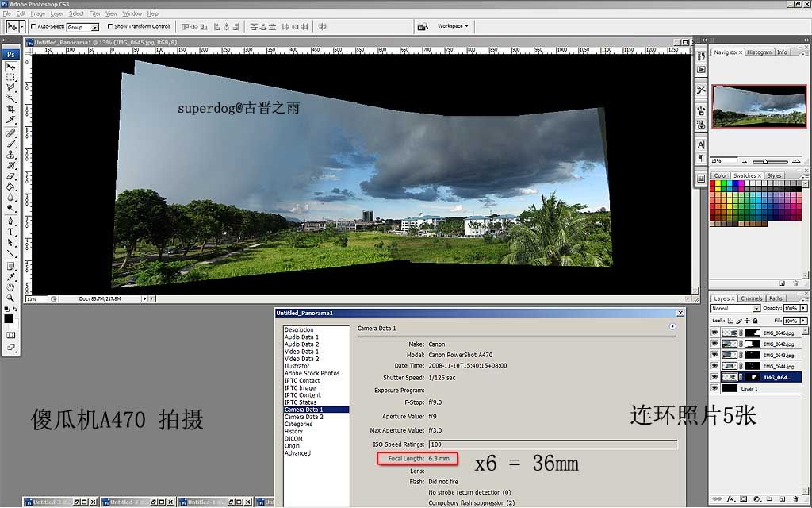Open the Camera Data 1 panel flyout menu

(672, 326)
